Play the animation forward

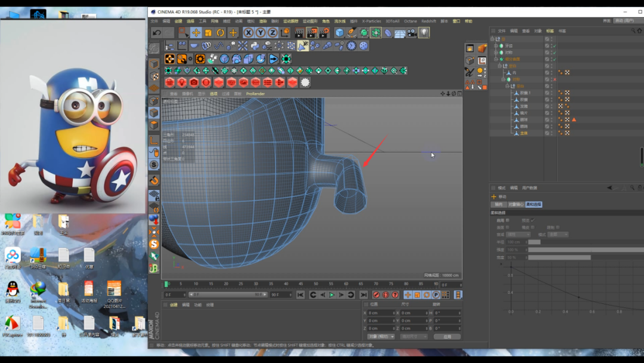[332, 295]
